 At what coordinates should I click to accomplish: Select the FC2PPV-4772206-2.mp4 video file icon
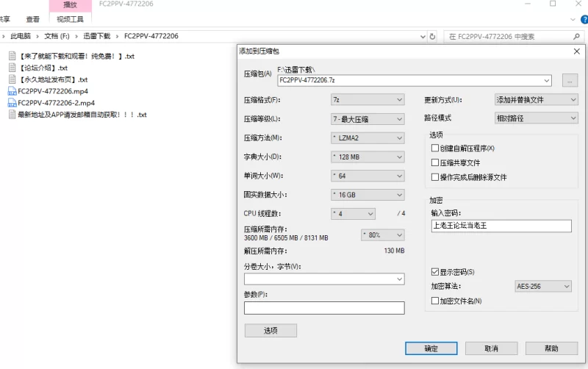pyautogui.click(x=12, y=103)
